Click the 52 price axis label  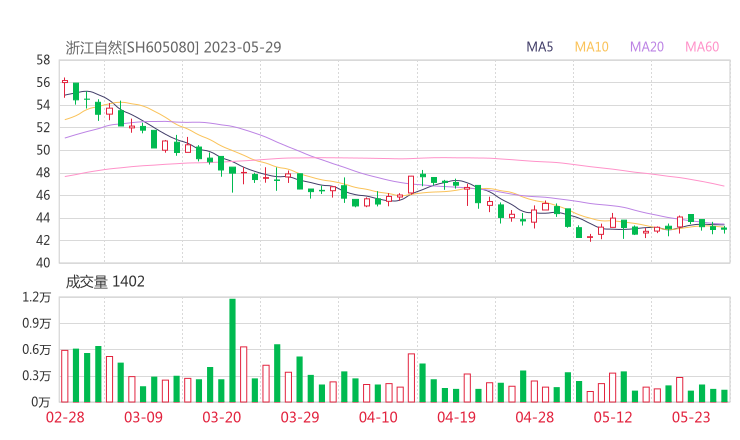[43, 127]
